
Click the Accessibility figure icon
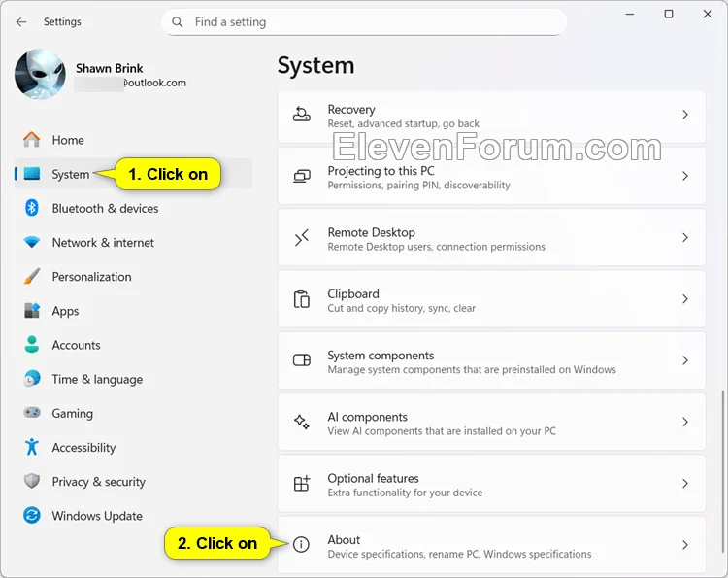(x=32, y=447)
